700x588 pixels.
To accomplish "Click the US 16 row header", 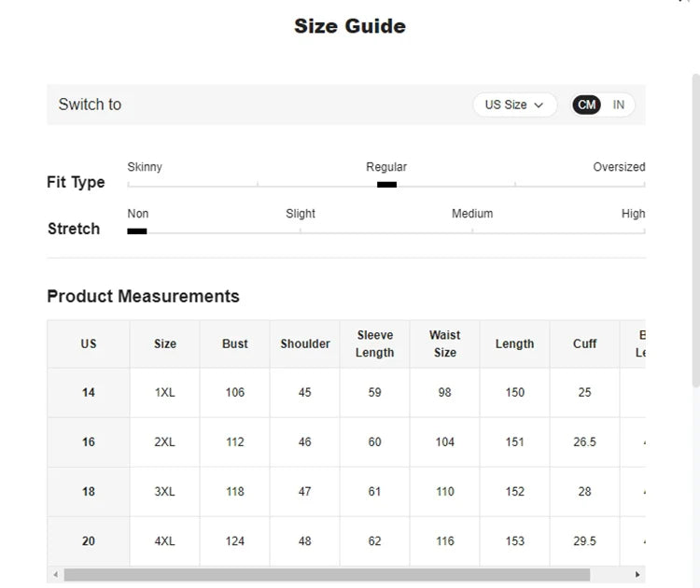I will [89, 441].
